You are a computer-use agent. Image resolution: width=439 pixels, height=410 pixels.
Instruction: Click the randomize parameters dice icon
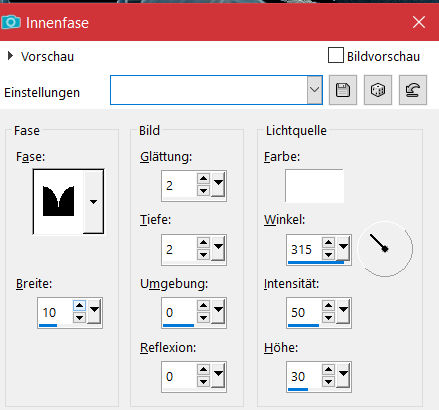click(378, 90)
